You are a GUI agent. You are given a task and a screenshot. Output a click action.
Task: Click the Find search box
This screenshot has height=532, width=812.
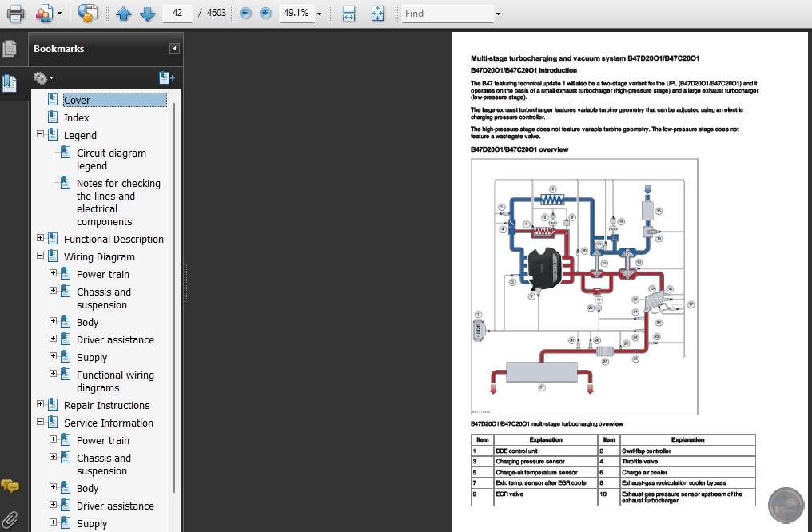[x=448, y=14]
